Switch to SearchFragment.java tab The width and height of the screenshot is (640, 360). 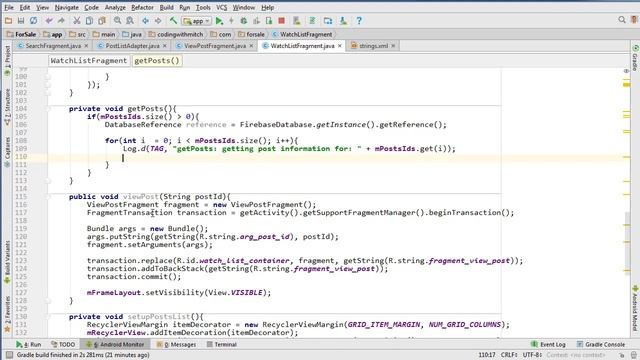coord(53,46)
